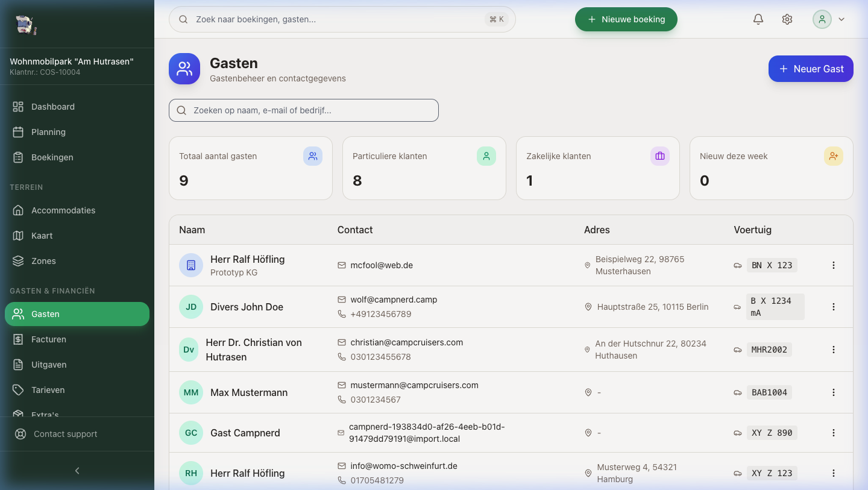Image resolution: width=868 pixels, height=490 pixels.
Task: Click the Prototyp KG company avatar icon
Action: coord(191,265)
